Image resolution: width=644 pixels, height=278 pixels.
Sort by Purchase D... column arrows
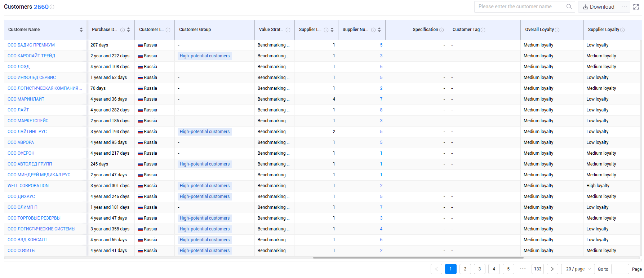pos(128,30)
